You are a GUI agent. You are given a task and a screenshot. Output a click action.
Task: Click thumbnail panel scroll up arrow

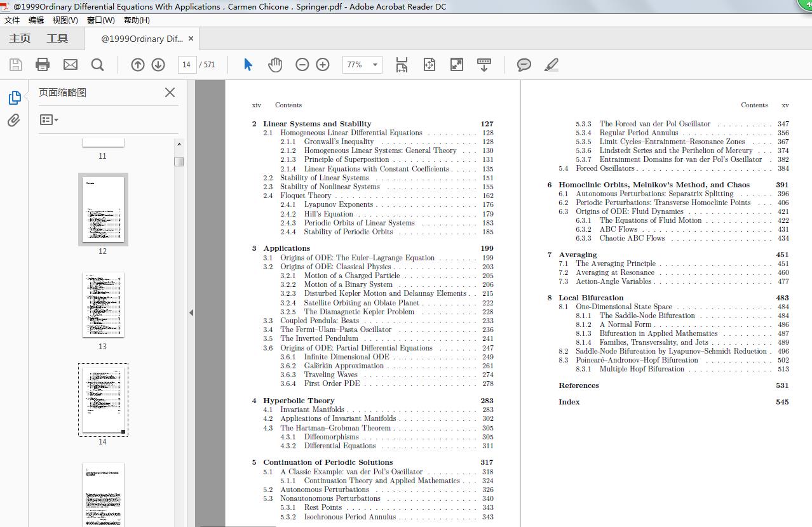click(179, 144)
